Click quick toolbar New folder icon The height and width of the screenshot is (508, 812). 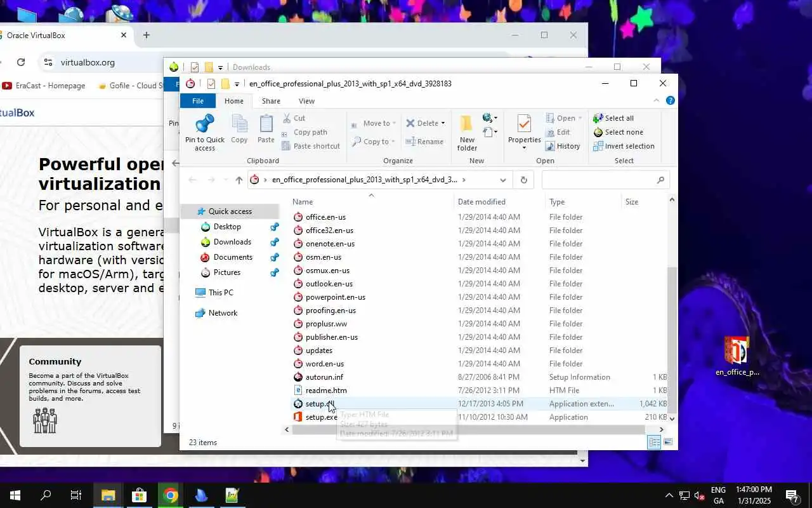[x=225, y=84]
